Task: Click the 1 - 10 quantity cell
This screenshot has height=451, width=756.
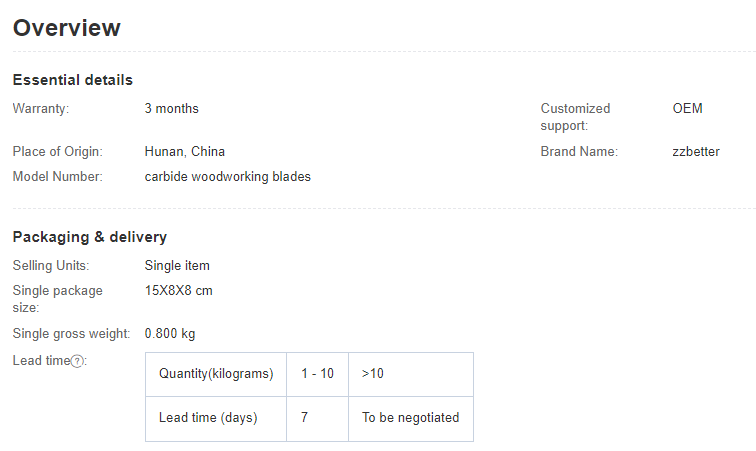Action: point(317,374)
